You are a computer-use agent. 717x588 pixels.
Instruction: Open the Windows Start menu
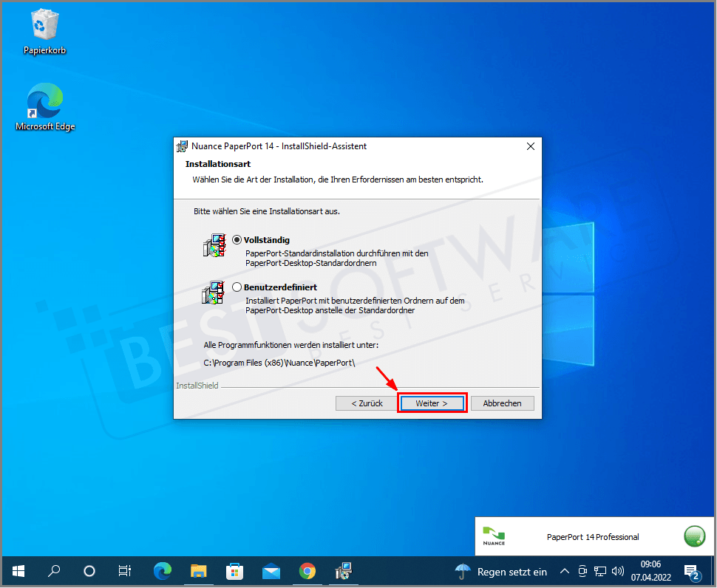18,571
